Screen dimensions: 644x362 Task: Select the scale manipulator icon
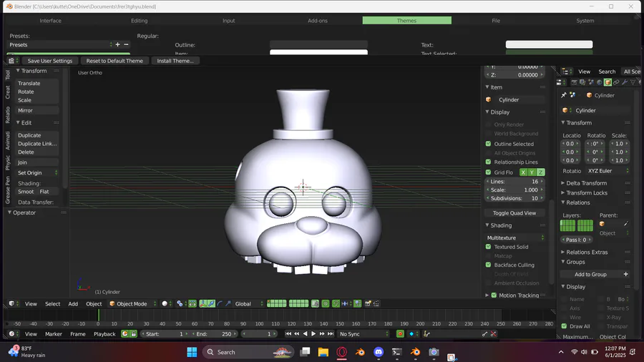click(228, 304)
